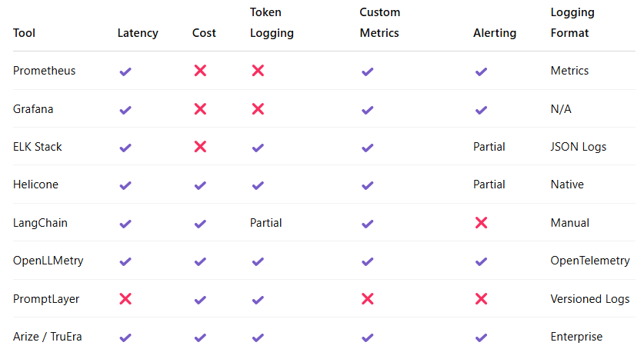Click the Grafana Custom Metrics checkmark
This screenshot has height=349, width=644.
367,110
